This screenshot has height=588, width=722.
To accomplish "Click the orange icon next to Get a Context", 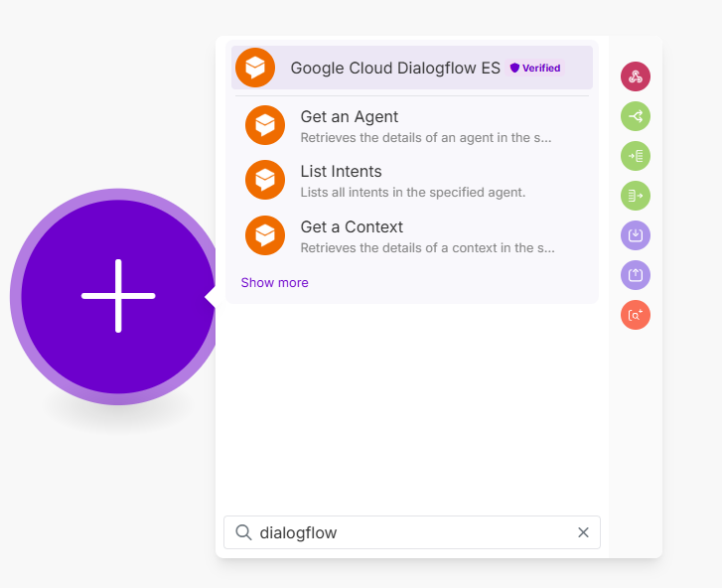I will [265, 235].
